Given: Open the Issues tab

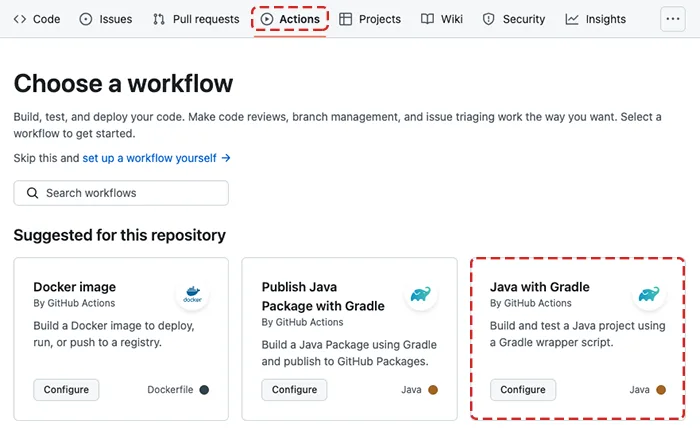Looking at the screenshot, I should click(106, 19).
